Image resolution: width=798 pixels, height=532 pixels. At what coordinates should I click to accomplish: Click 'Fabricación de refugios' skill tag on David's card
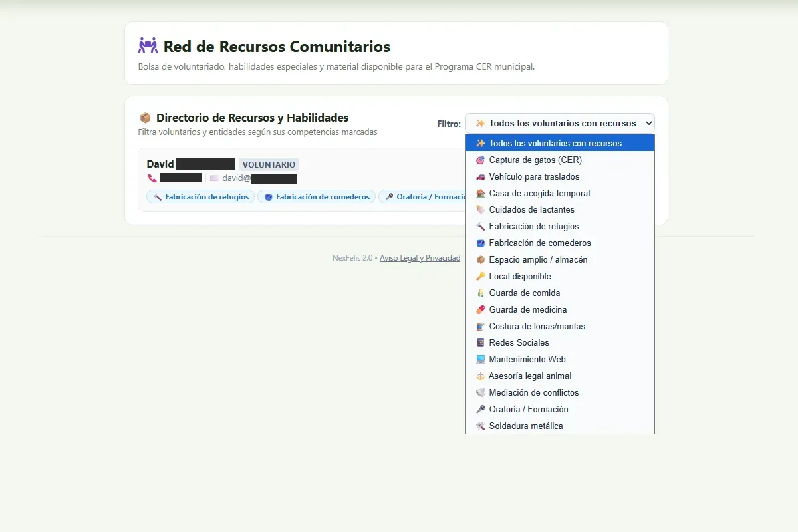(200, 197)
